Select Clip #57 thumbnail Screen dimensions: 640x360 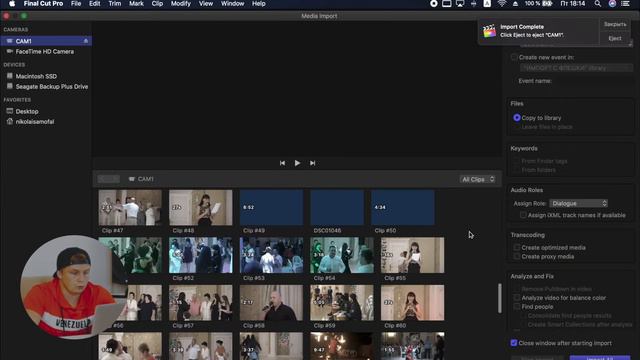click(200, 303)
